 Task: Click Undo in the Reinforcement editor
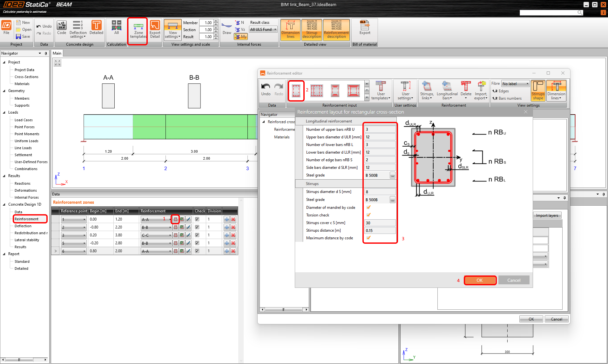point(266,89)
